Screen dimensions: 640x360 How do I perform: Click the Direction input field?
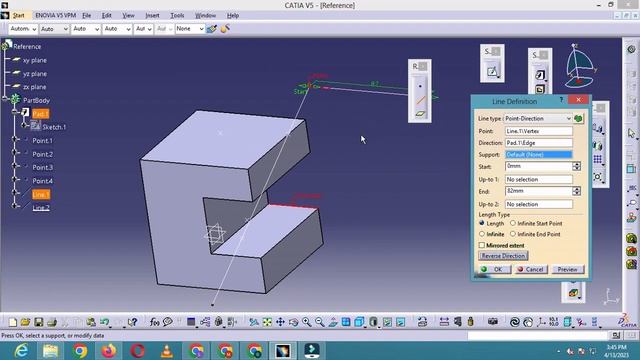[538, 143]
